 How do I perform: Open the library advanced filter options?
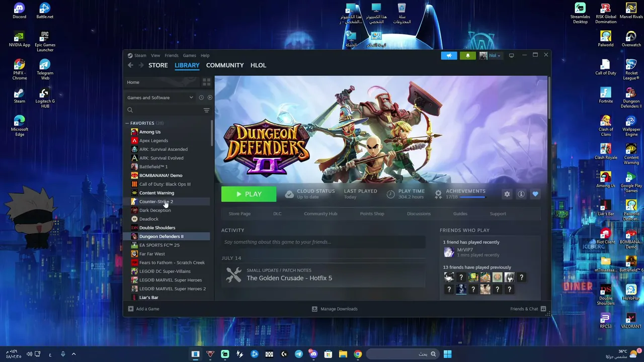coord(206,110)
